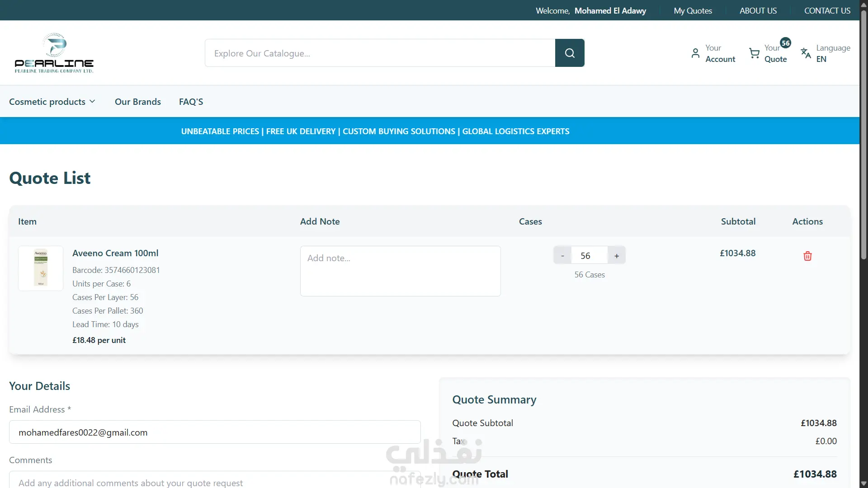Click the Add note text area
This screenshot has height=488, width=868.
(400, 271)
